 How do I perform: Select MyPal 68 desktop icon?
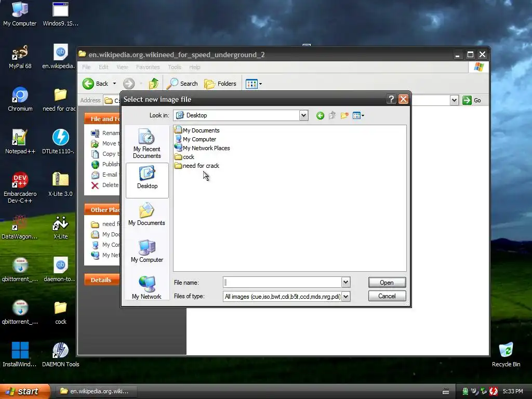coord(20,57)
